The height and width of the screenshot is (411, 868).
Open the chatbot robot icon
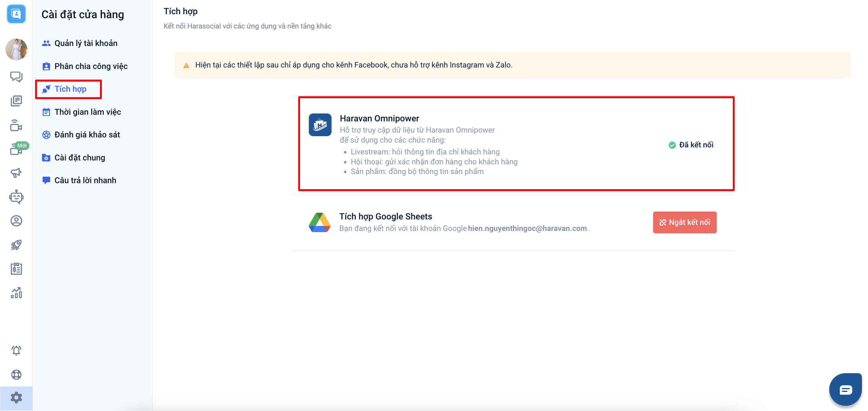click(x=16, y=197)
